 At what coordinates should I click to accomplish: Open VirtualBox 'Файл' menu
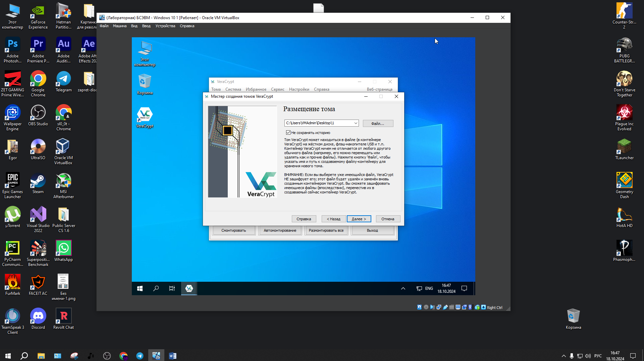click(x=104, y=26)
